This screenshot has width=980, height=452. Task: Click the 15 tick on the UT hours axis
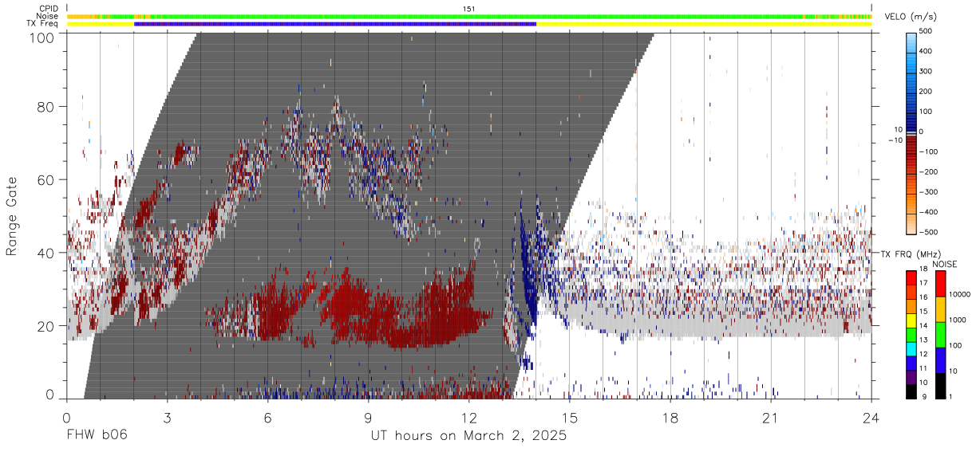point(569,418)
